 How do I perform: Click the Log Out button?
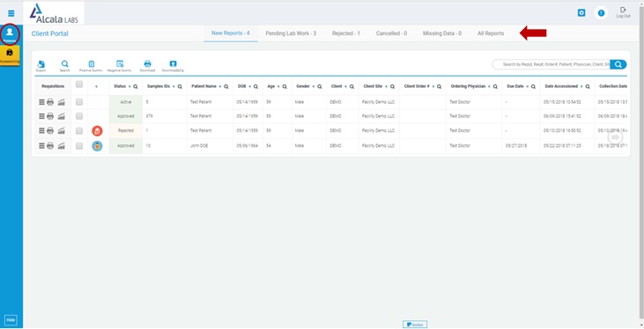623,12
